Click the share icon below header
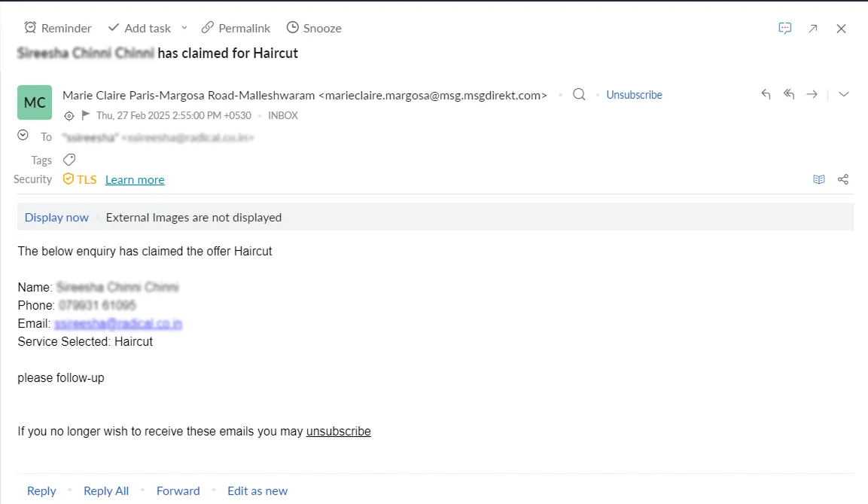The width and height of the screenshot is (868, 504). [x=843, y=179]
